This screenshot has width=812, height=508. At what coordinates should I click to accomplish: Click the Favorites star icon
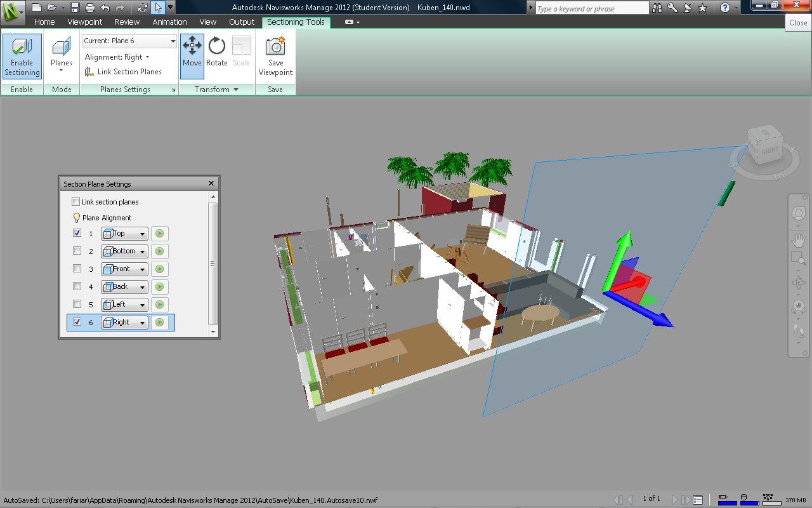point(703,8)
